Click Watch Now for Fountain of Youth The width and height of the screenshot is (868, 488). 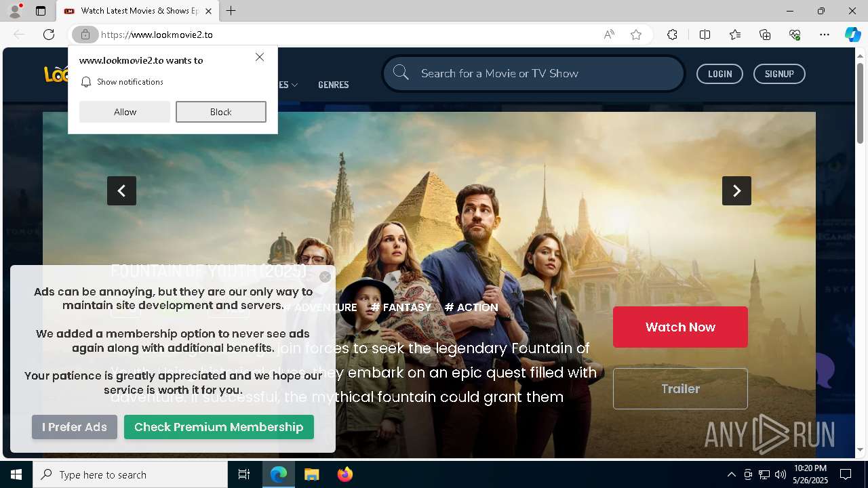point(680,327)
